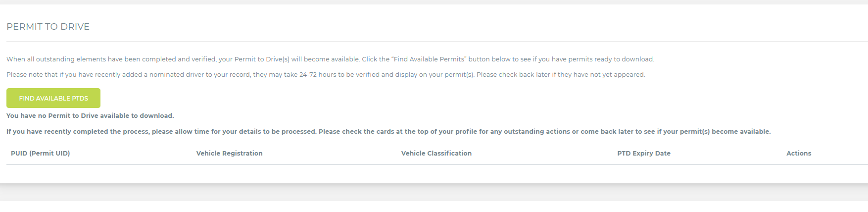Click the PTD Expiry Date header
Image resolution: width=868 pixels, height=212 pixels.
[x=643, y=154]
